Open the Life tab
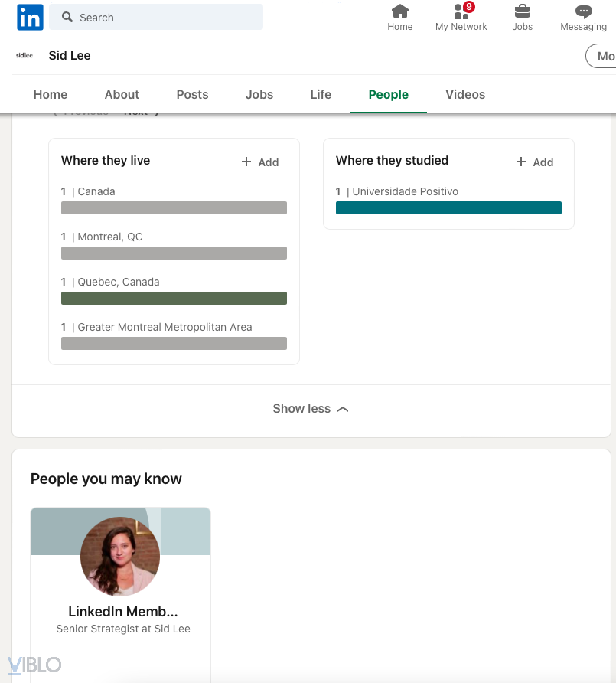616x683 pixels. point(321,95)
